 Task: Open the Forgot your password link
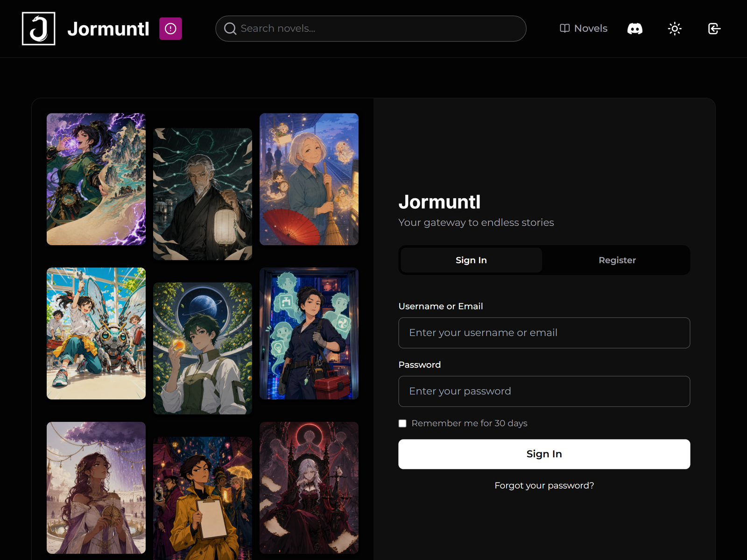click(x=544, y=485)
